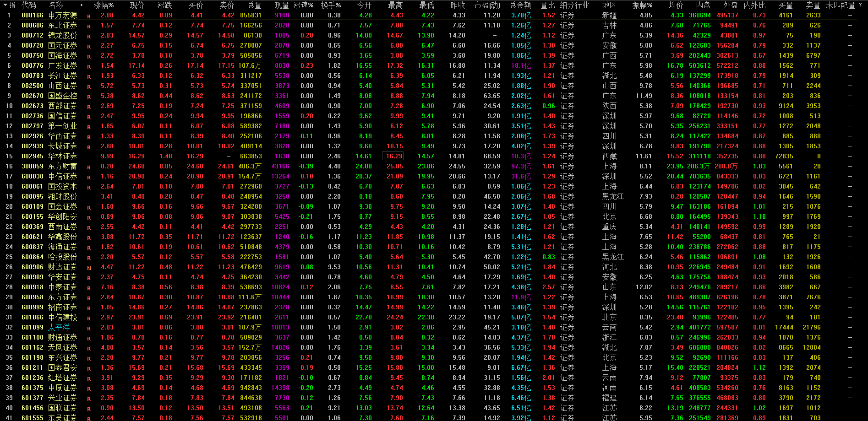Click total amount 97.3亿 of 东方财富
Screen dimensions: 868x421
click(521, 166)
